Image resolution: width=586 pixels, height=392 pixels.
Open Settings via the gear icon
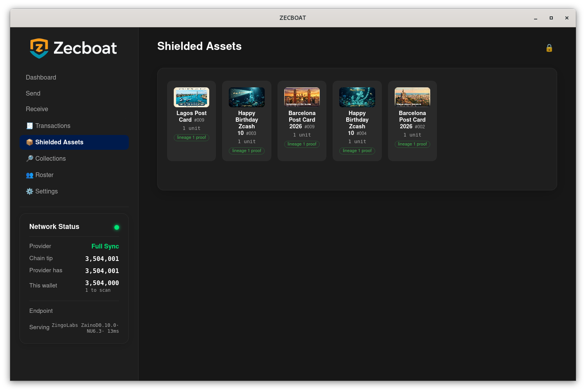30,192
